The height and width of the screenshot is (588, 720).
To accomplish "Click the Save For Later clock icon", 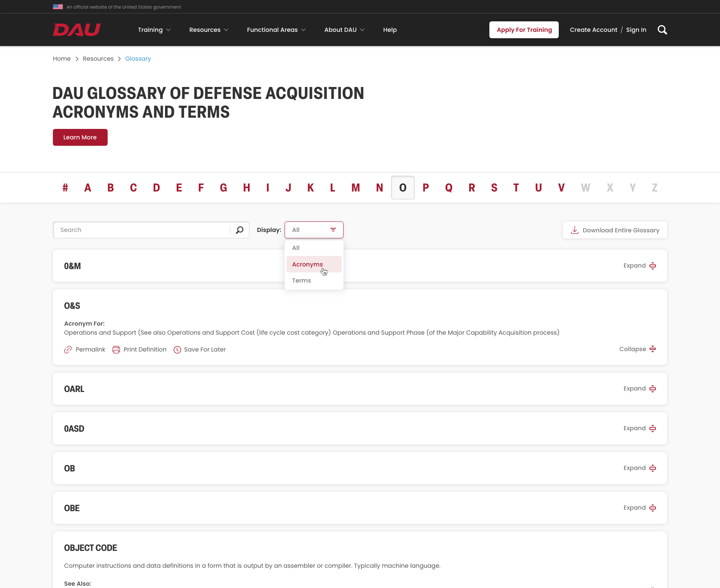I will coord(177,350).
